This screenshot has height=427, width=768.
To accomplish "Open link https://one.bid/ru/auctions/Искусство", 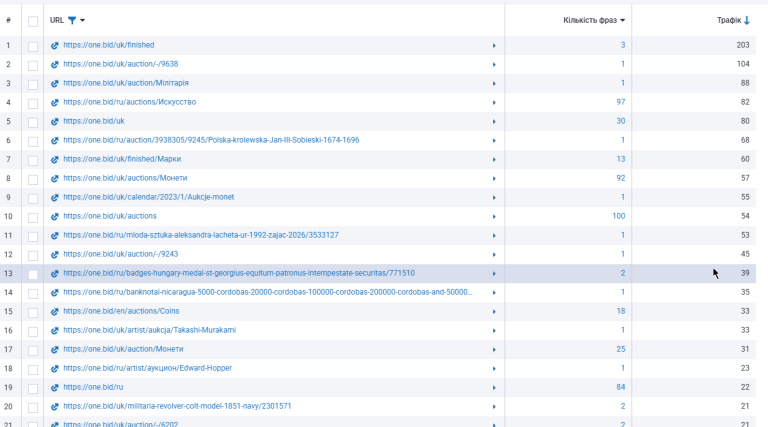I will pyautogui.click(x=130, y=102).
